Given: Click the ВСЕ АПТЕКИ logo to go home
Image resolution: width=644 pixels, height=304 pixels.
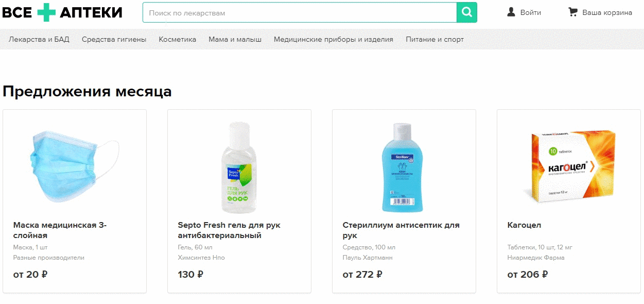Looking at the screenshot, I should (x=62, y=12).
